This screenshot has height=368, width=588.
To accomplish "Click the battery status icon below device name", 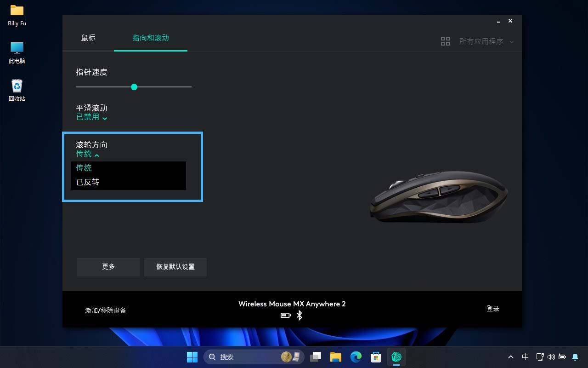I will coord(285,315).
